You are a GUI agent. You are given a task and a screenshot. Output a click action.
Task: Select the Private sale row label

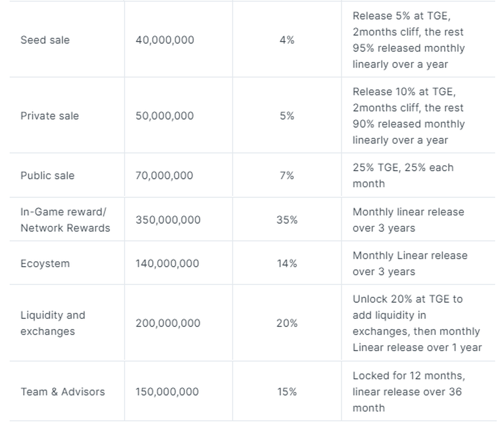pos(50,116)
